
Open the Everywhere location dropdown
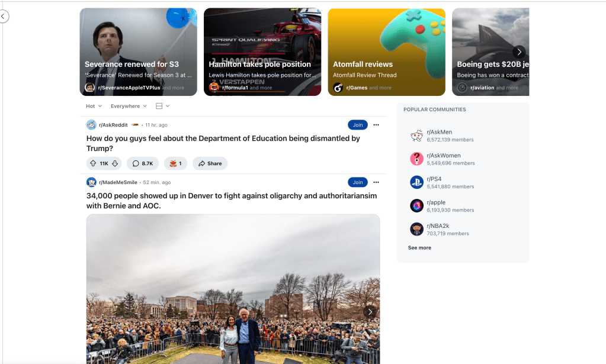click(129, 106)
